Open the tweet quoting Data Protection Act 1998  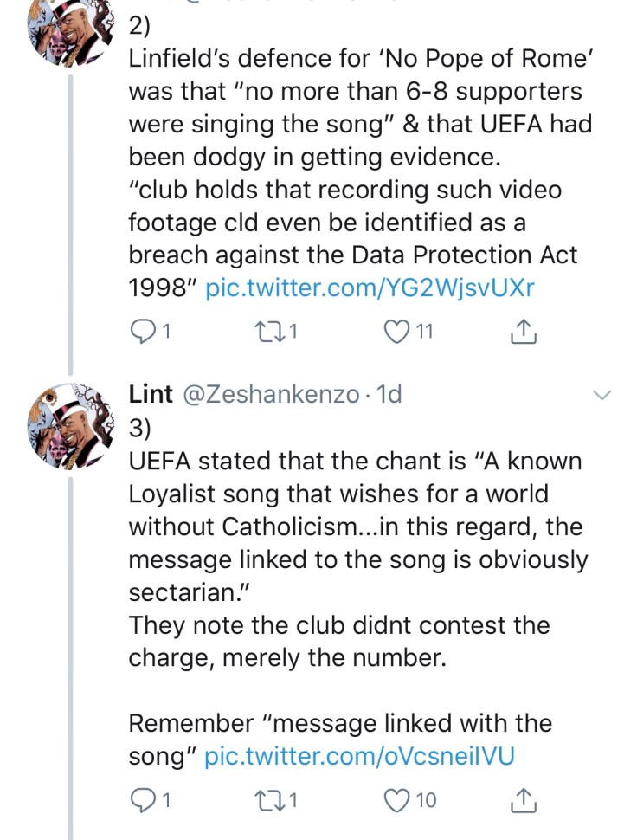tap(346, 191)
